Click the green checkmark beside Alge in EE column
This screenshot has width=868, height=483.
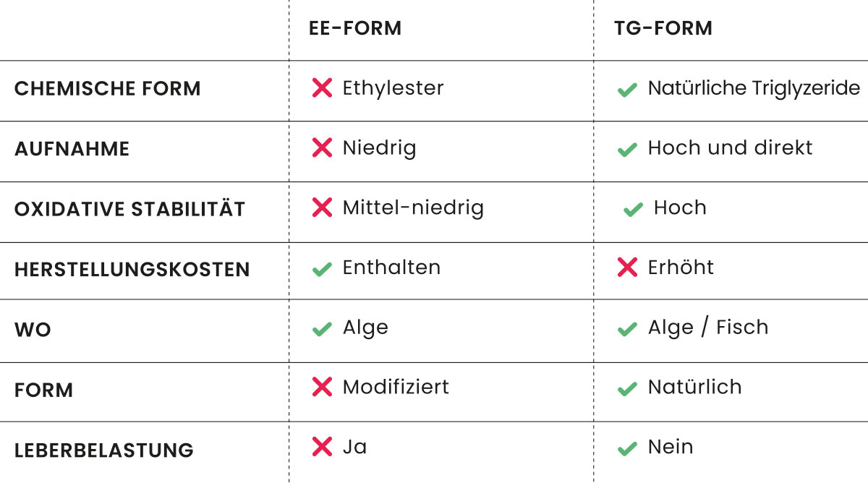coord(322,329)
